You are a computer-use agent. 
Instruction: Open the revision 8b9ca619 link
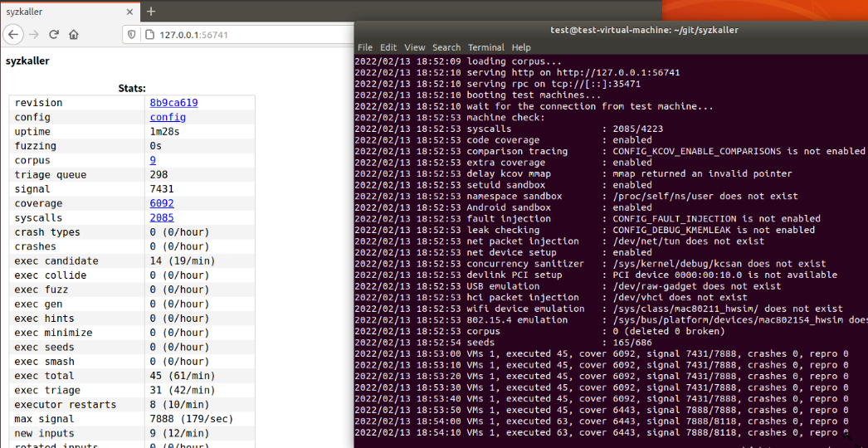coord(173,103)
